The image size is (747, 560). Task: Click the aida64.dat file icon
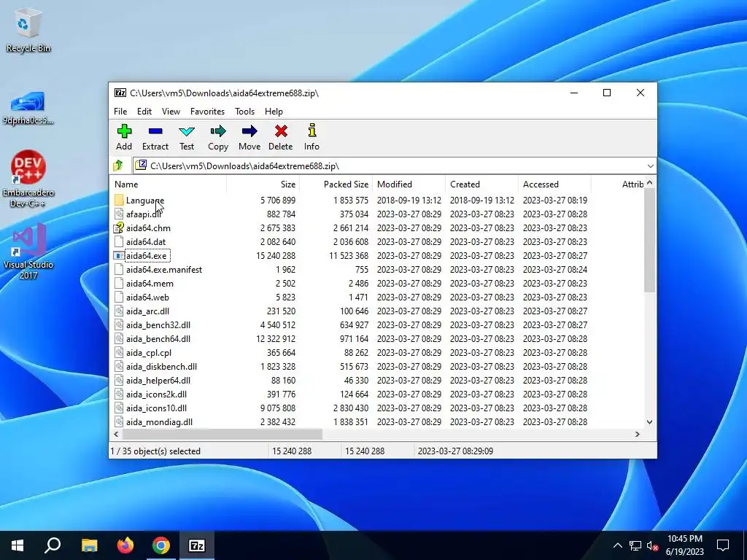click(x=119, y=242)
